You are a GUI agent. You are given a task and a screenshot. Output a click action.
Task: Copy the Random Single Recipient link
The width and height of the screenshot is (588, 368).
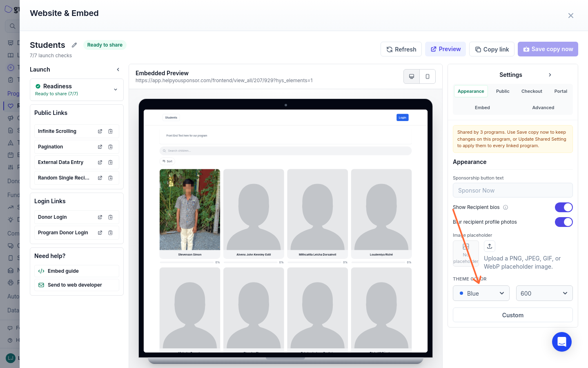[111, 178]
